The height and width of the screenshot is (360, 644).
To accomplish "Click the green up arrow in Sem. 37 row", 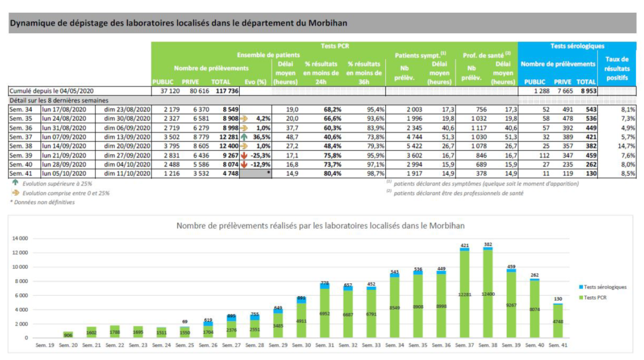I will [x=244, y=137].
